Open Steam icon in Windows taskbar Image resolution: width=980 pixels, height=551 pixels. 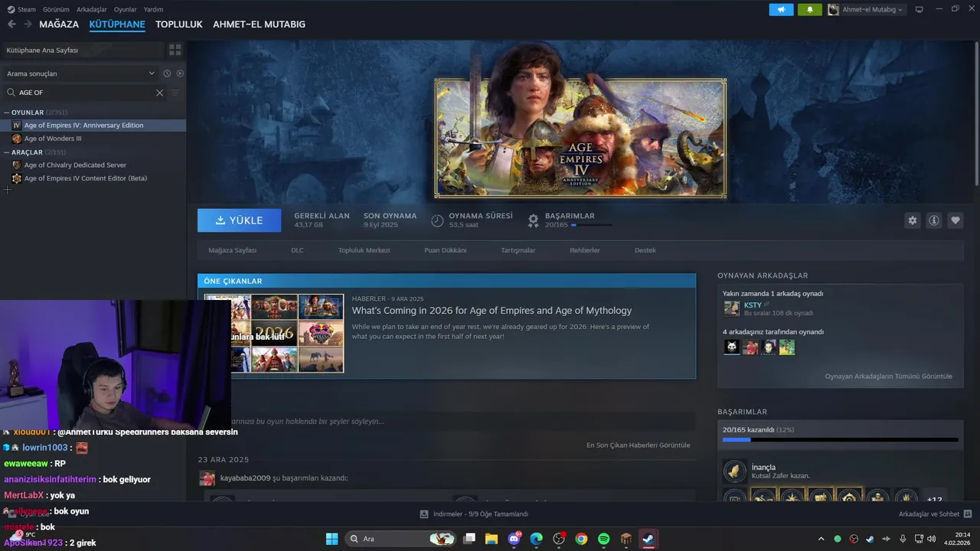click(648, 539)
